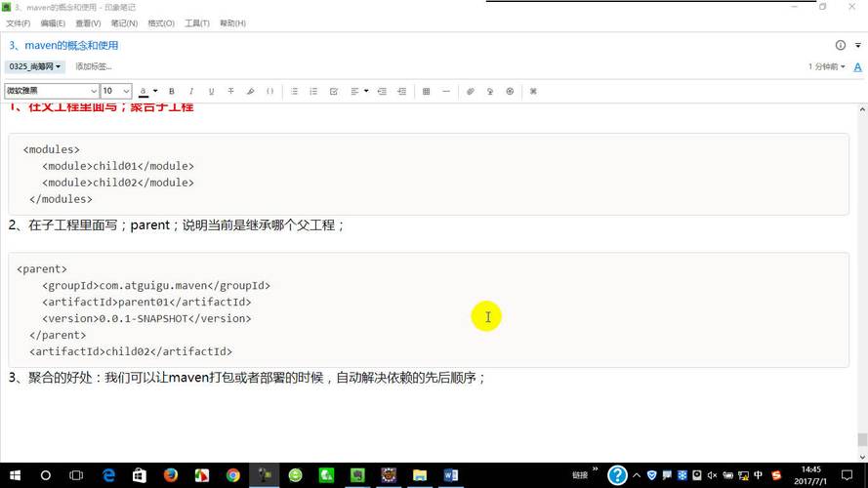
Task: Attach a file with paperclip icon
Action: pyautogui.click(x=470, y=92)
